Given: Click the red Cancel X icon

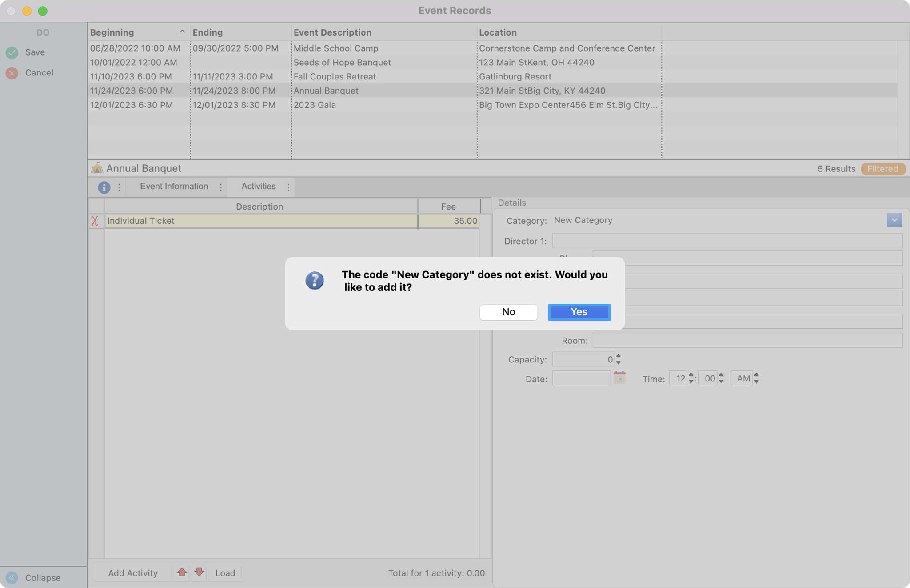Looking at the screenshot, I should click(x=12, y=73).
